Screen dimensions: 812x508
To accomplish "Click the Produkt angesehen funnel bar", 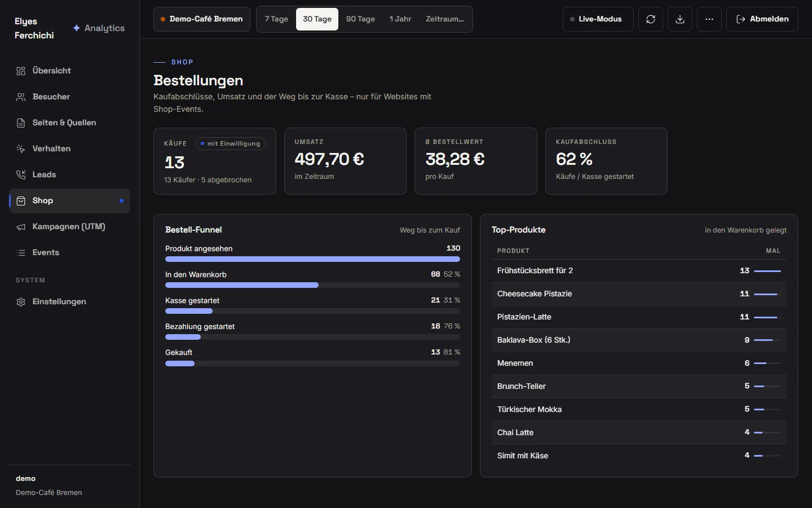I will coord(312,260).
